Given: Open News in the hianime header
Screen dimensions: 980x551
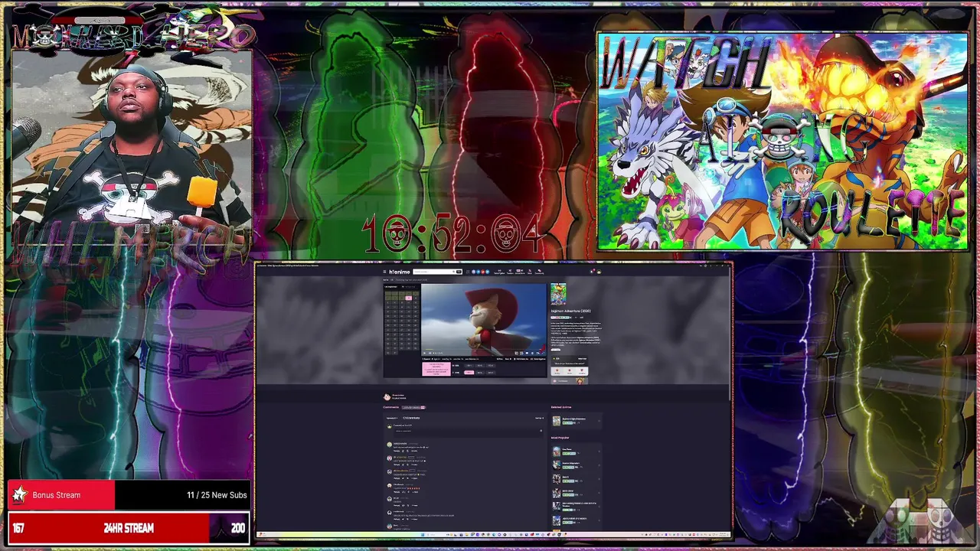Looking at the screenshot, I should point(530,272).
